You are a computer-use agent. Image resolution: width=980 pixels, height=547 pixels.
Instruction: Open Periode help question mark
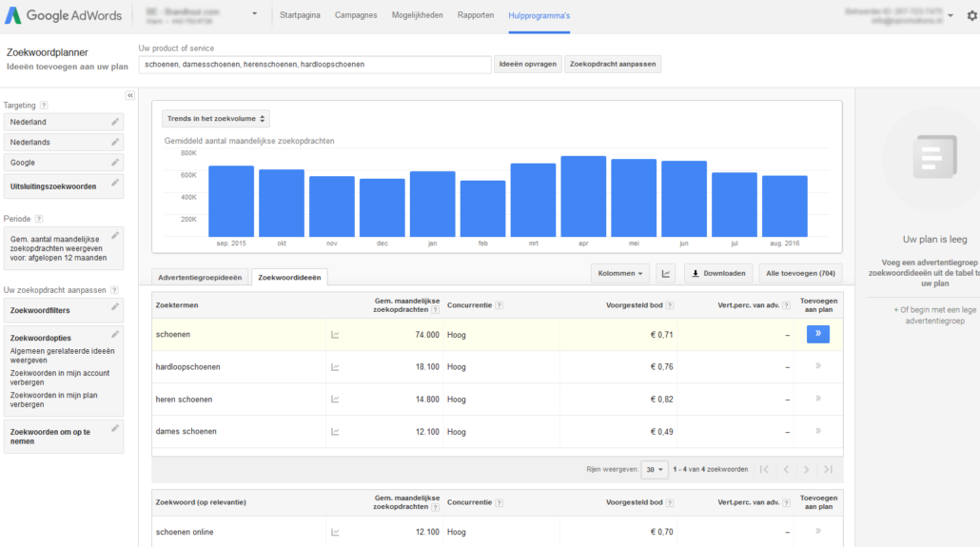(x=39, y=219)
